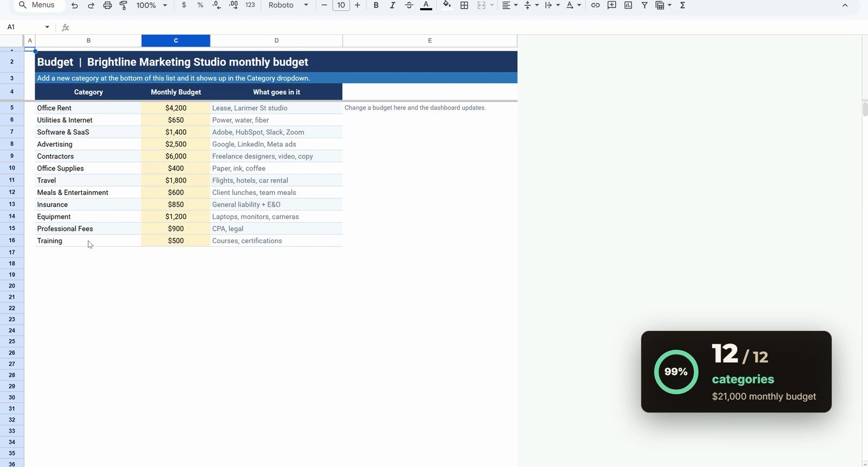Viewport: 868px width, 467px height.
Task: Activate the paint format roller tool
Action: coord(124,5)
